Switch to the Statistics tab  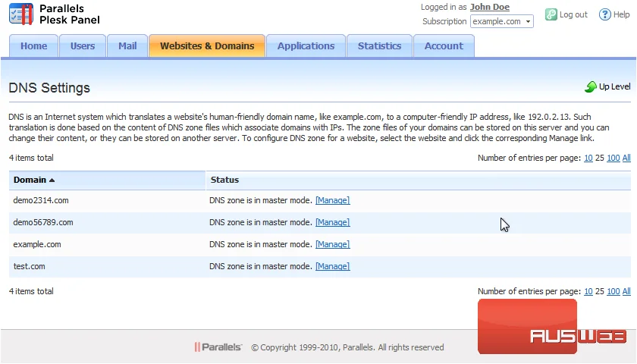[379, 46]
